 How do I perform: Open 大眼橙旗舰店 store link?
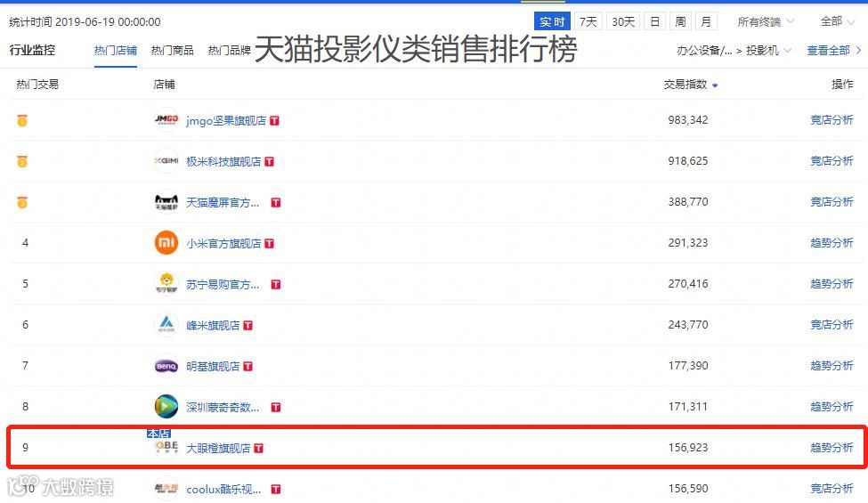[218, 448]
